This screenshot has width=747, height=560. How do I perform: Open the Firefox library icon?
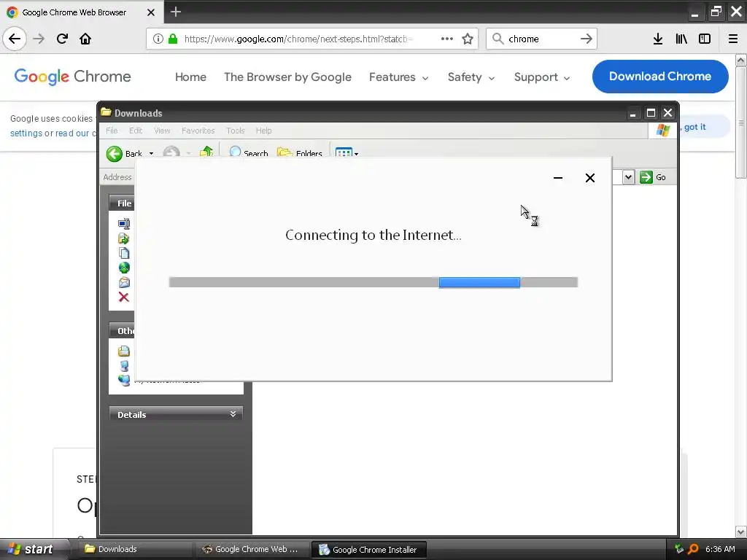coord(681,39)
